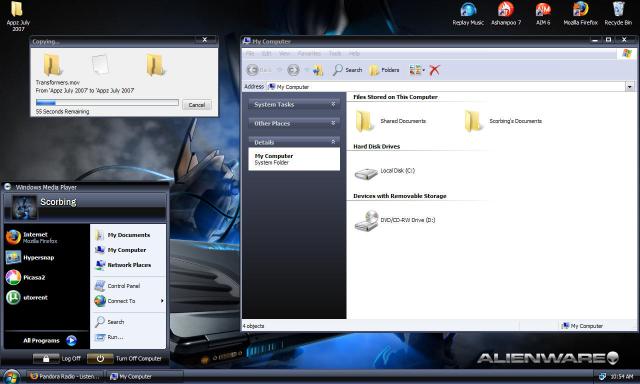This screenshot has height=384, width=640.
Task: Click Turn Off Computer button
Action: click(124, 359)
